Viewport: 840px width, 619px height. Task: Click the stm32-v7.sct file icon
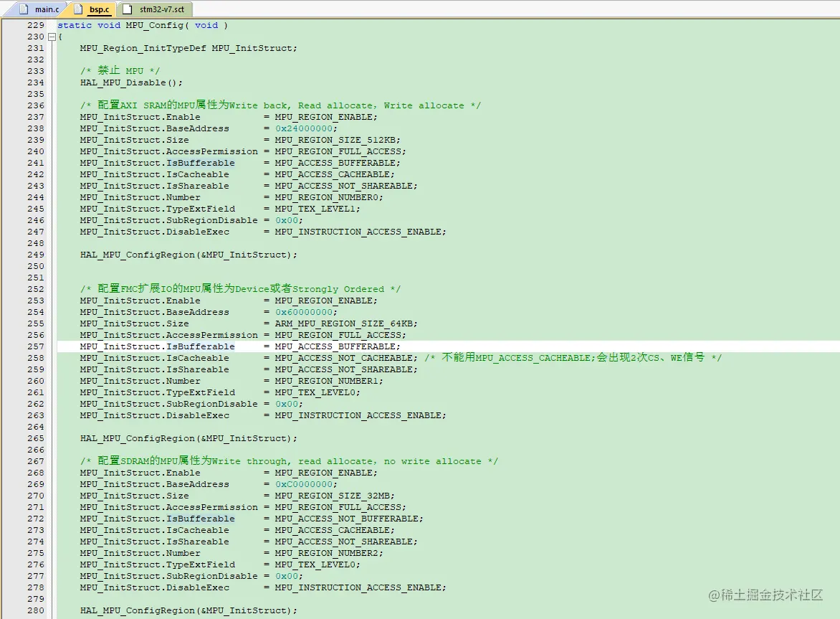[127, 9]
